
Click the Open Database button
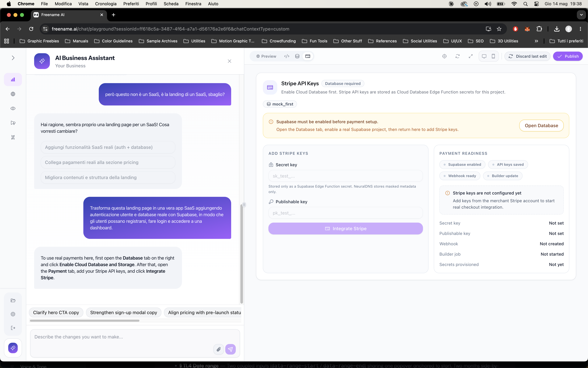pyautogui.click(x=541, y=126)
